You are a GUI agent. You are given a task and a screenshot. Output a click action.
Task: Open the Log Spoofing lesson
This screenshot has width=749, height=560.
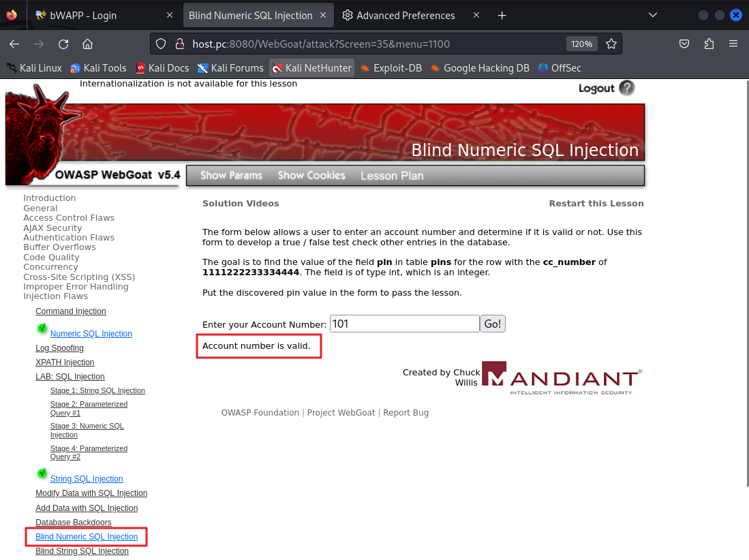click(x=59, y=348)
